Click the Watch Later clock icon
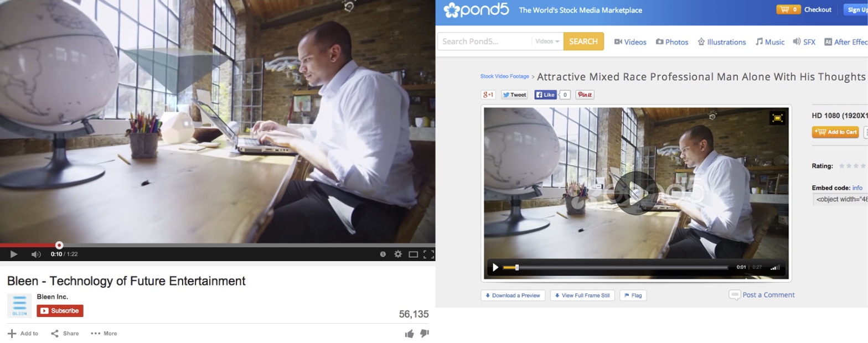Image resolution: width=868 pixels, height=343 pixels. click(x=383, y=254)
